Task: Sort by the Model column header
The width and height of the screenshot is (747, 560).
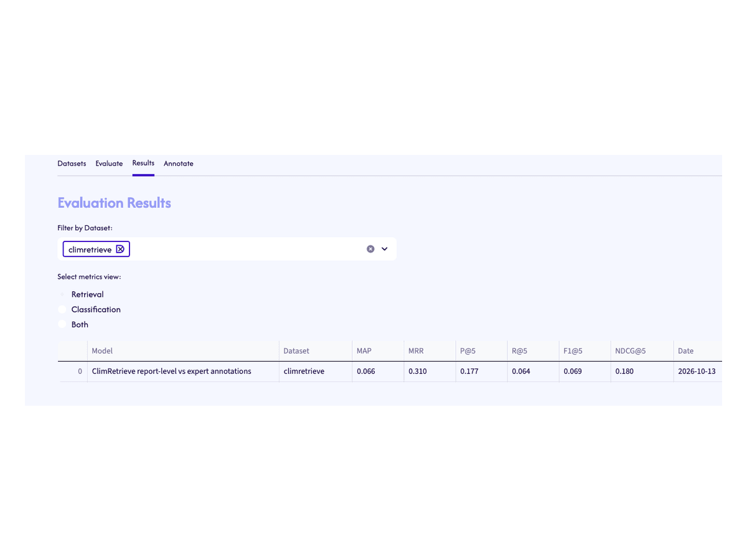Action: click(183, 351)
